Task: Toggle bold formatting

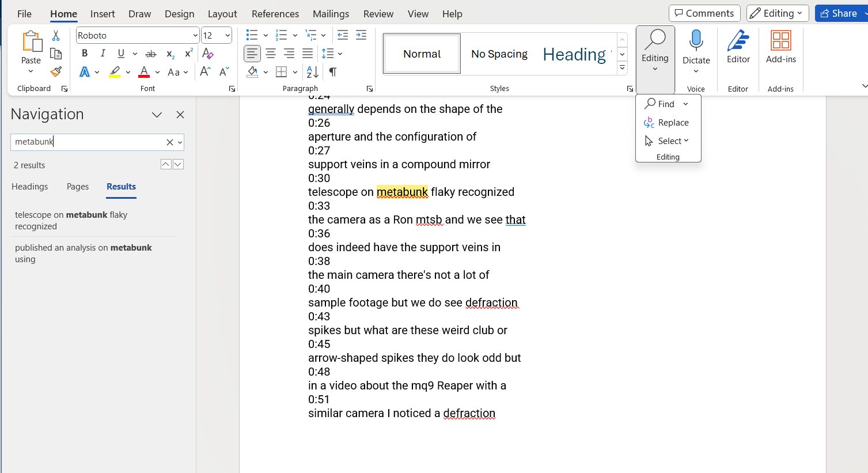Action: coord(85,54)
